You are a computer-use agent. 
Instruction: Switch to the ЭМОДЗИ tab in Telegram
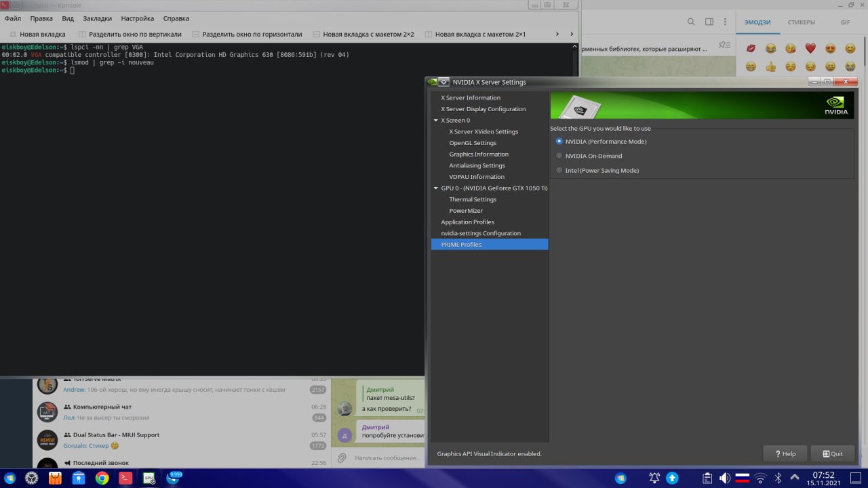(x=757, y=22)
